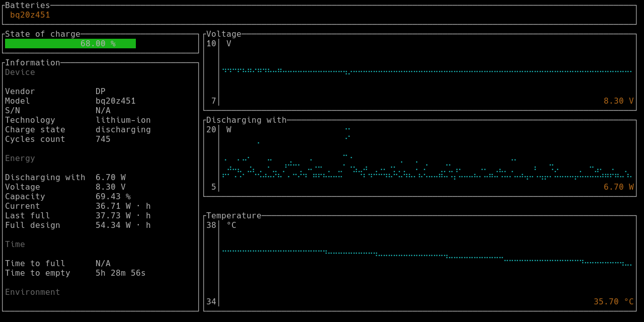Click the Discharging with value 6.70 W in Information
This screenshot has height=322, width=644.
coord(111,178)
